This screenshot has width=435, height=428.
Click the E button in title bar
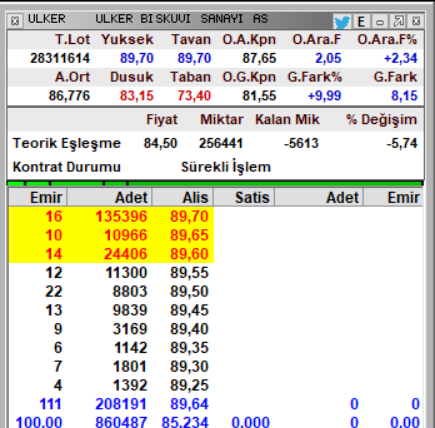361,22
